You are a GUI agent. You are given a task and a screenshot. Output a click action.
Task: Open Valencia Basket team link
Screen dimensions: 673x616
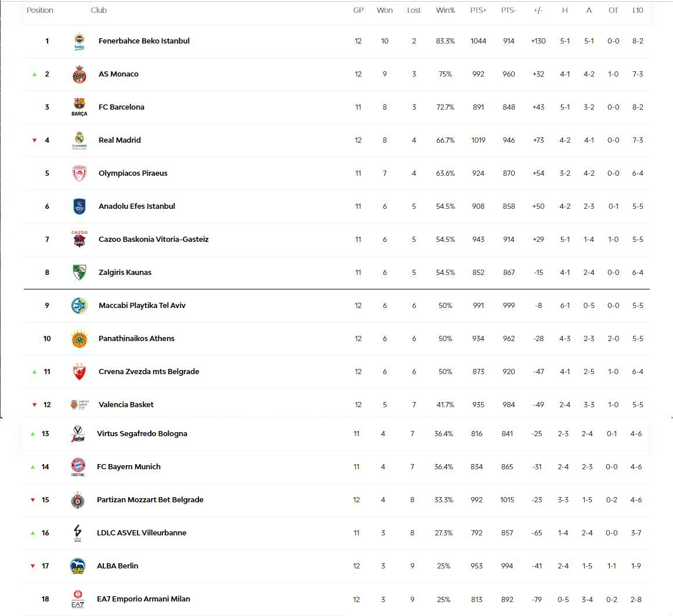click(x=126, y=405)
